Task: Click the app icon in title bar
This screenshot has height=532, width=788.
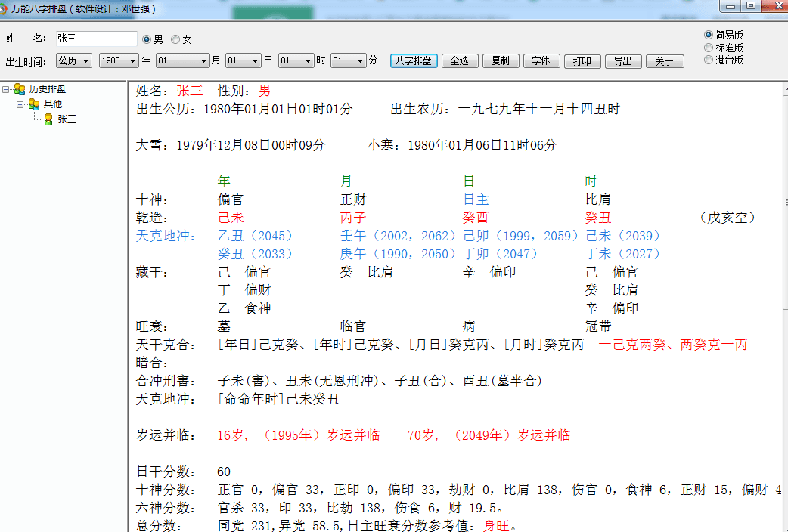Action: point(5,9)
